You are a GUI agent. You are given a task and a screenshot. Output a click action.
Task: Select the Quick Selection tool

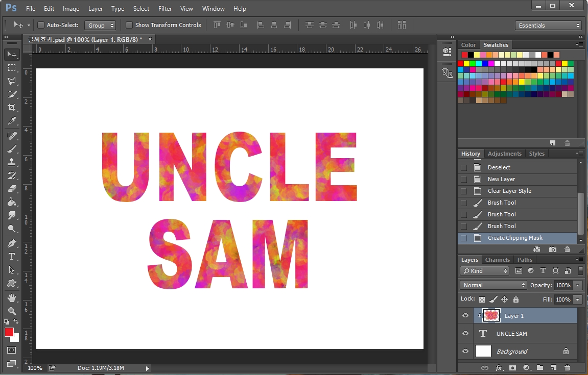[x=12, y=94]
